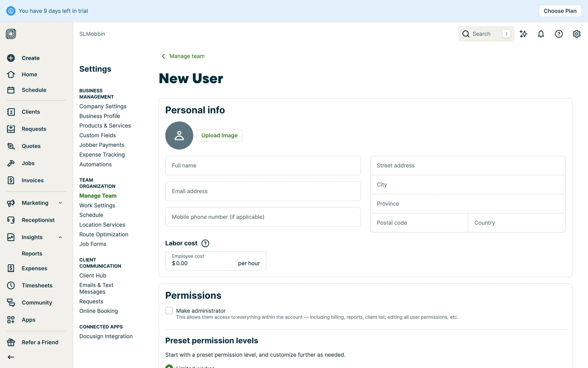Click the Country field
Image resolution: width=588 pixels, height=368 pixels.
pyautogui.click(x=516, y=223)
